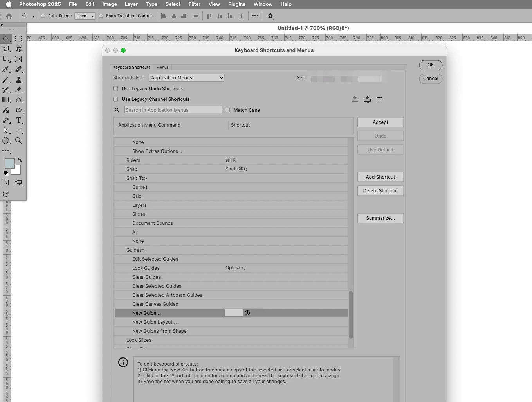Open the Layer menu

(x=131, y=4)
